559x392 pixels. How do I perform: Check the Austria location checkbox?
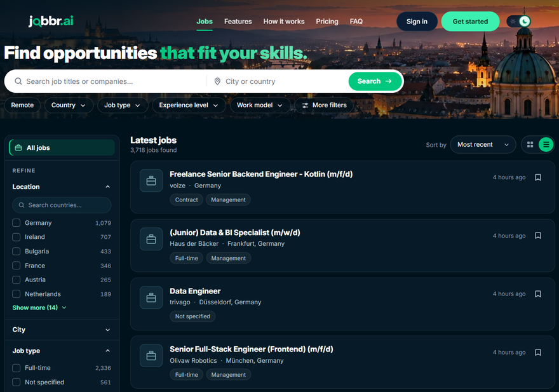17,280
